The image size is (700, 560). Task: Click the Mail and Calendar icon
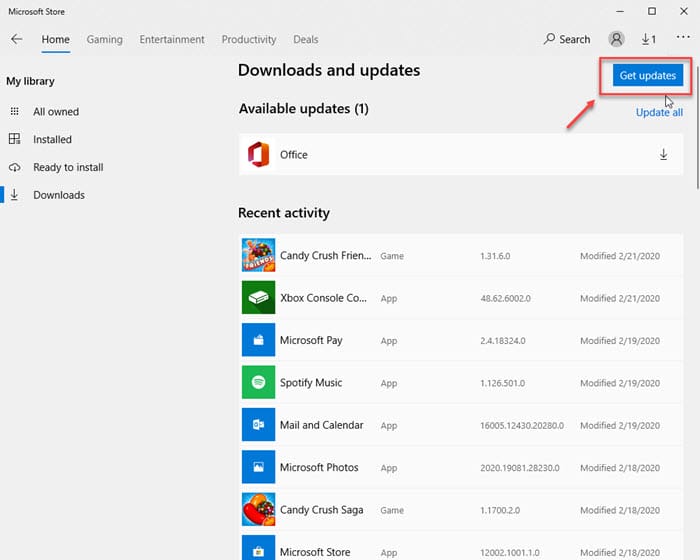pyautogui.click(x=258, y=425)
